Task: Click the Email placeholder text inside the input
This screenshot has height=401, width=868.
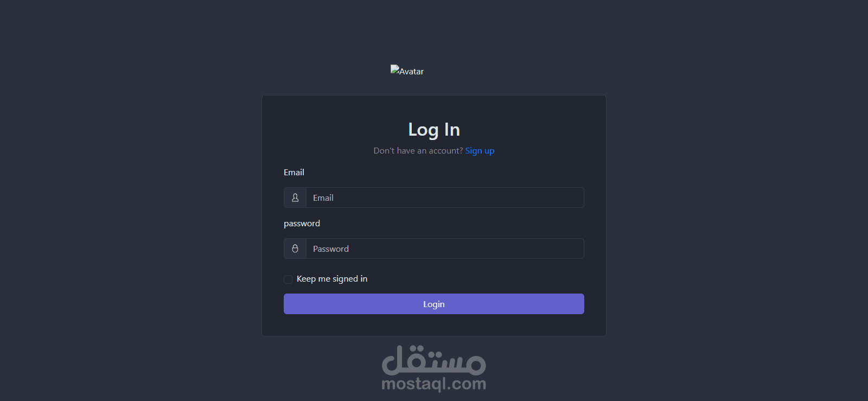Action: (323, 198)
